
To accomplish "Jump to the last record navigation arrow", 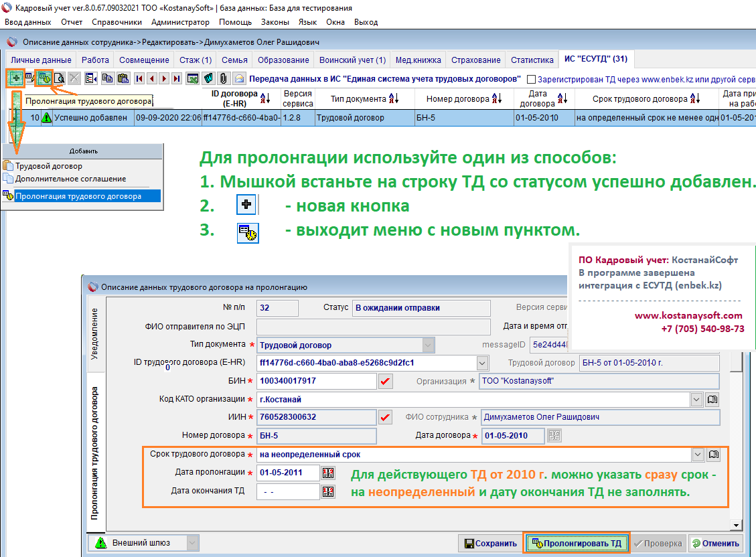I will coord(177,78).
